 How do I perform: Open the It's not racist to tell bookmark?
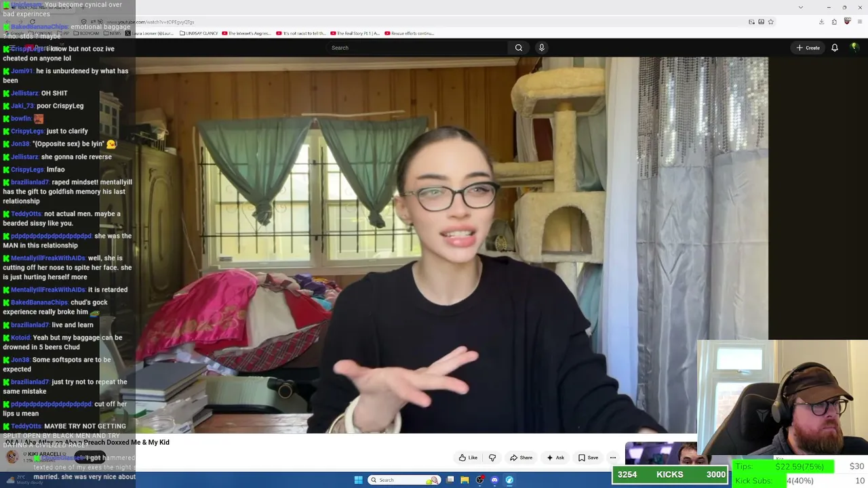click(x=301, y=33)
